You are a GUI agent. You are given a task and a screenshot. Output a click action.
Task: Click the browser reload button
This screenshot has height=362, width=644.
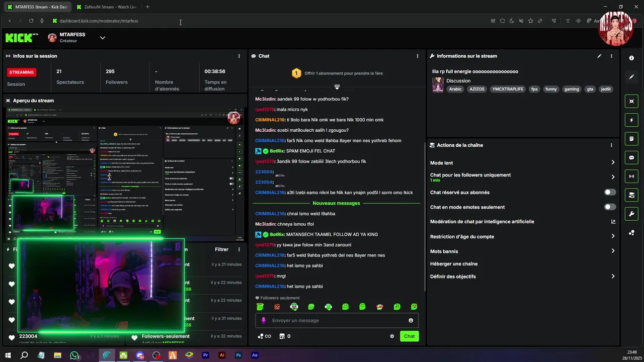tap(31, 21)
